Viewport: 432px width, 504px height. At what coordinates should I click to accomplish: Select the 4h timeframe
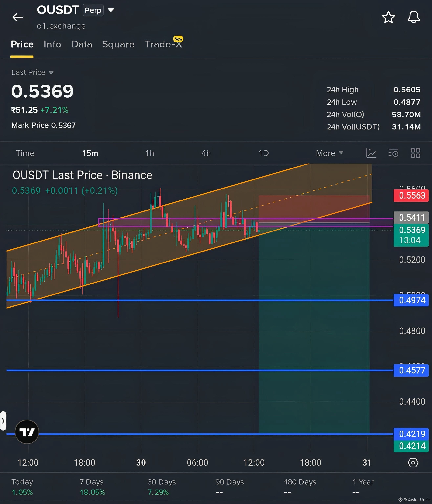click(206, 153)
